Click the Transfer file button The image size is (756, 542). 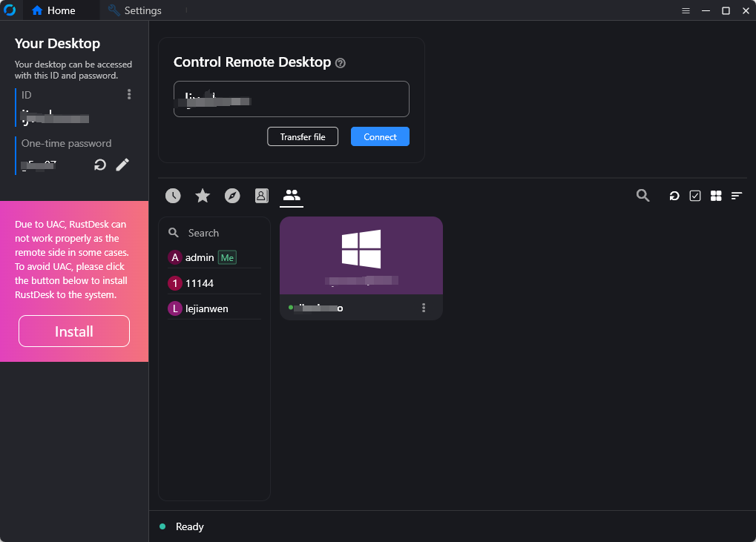(303, 137)
